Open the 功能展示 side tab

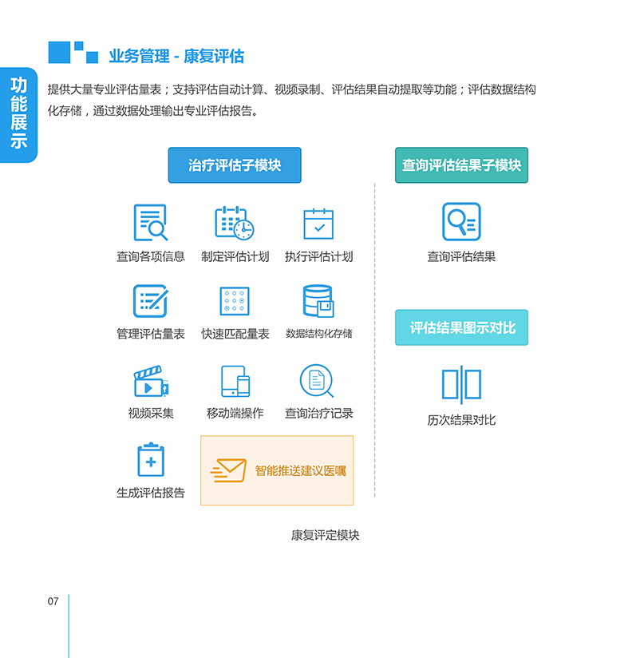point(19,115)
